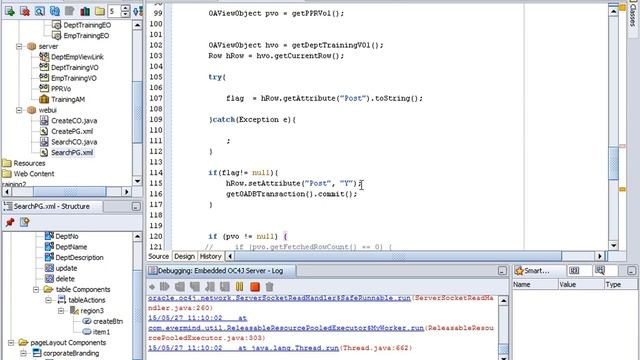Click the blue refresh icon in navigator toolbar
Viewport: 640px width, 360px height.
[55, 11]
